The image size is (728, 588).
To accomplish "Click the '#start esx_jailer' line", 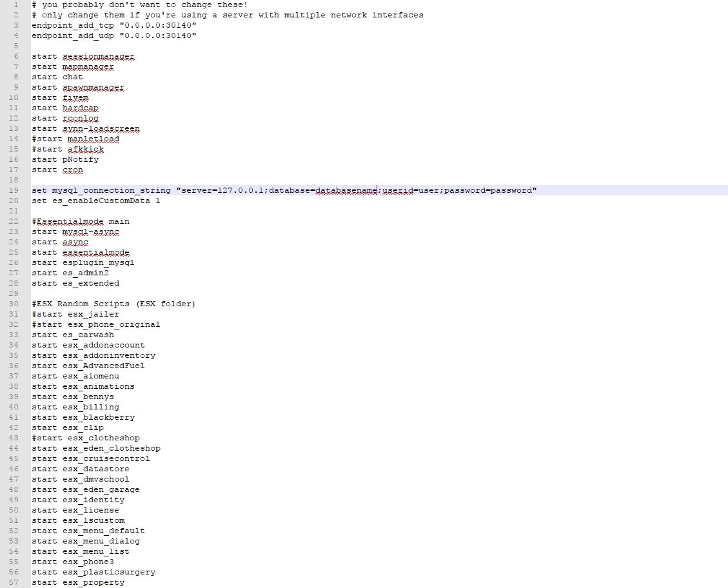I will tap(75, 314).
